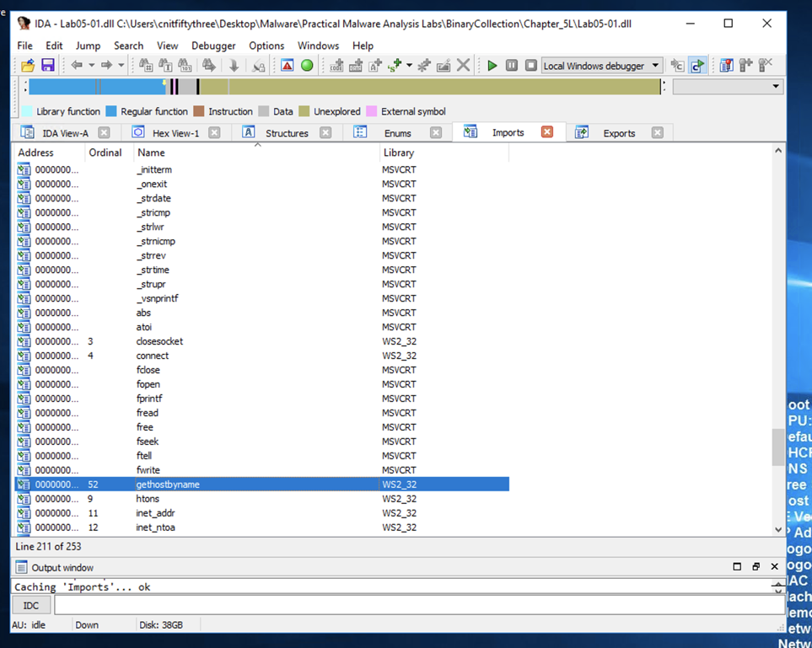Click the save database floppy icon
The height and width of the screenshot is (648, 812).
click(x=47, y=66)
